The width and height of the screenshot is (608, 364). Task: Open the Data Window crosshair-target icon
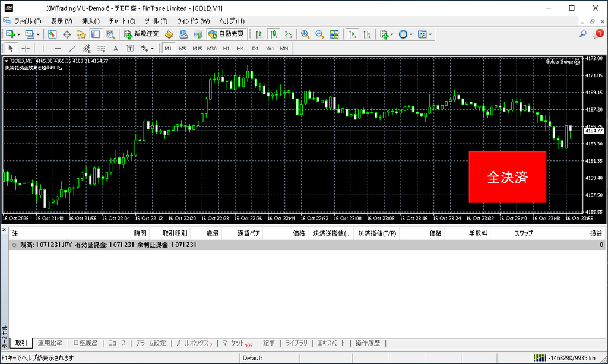[x=66, y=34]
